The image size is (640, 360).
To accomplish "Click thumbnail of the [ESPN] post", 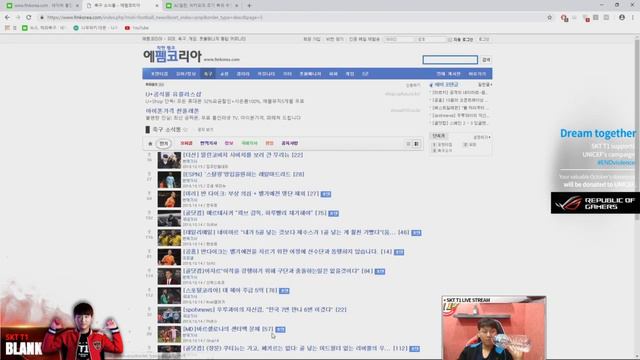I will (169, 180).
